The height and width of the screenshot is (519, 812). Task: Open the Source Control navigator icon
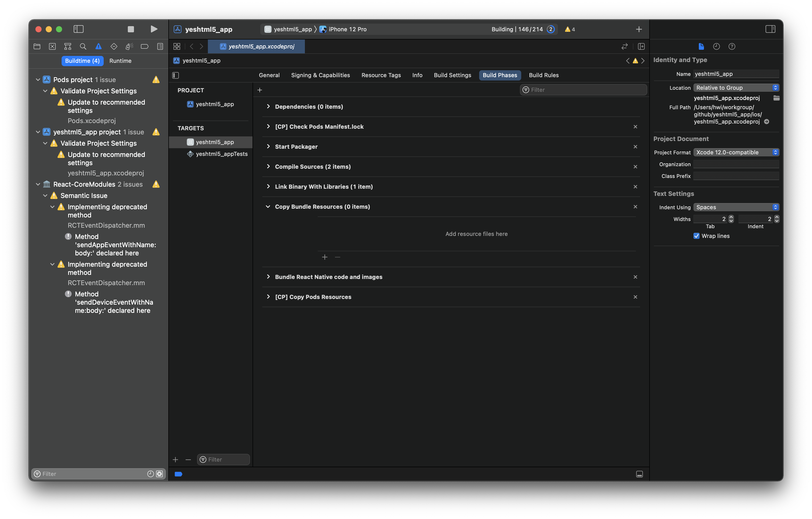[52, 46]
